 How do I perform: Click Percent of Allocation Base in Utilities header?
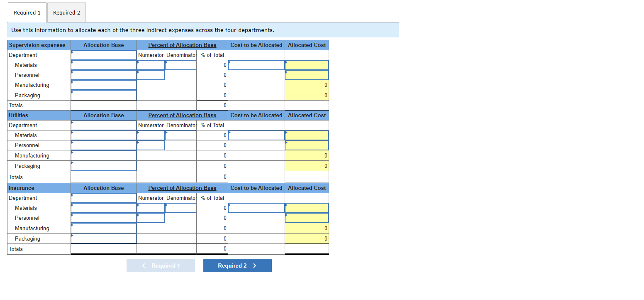pos(182,115)
